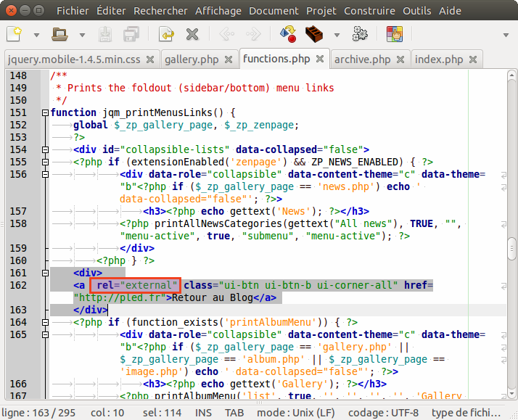Click 'Retour au Blog' link text in code

click(x=213, y=297)
